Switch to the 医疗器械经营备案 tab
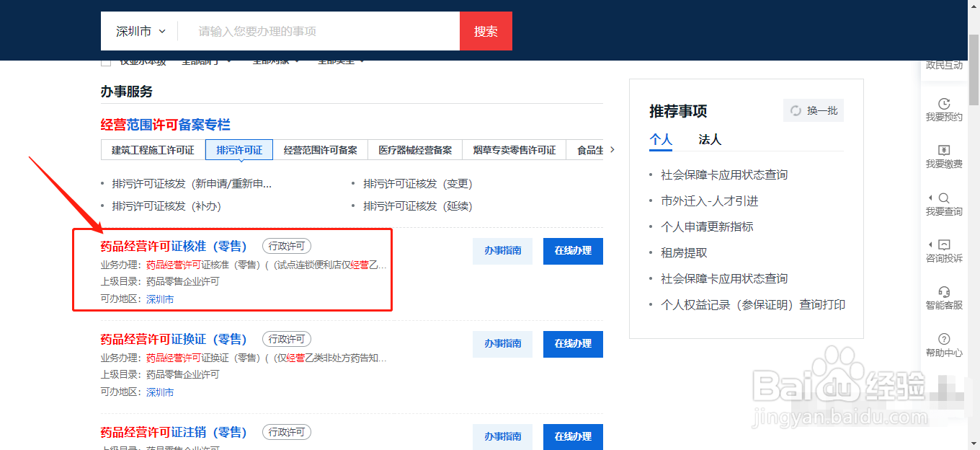 415,149
